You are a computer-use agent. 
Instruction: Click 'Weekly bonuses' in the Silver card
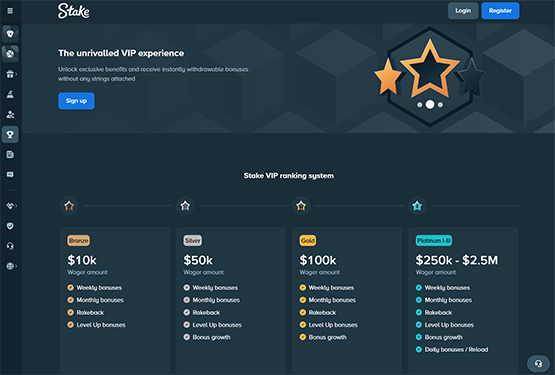pyautogui.click(x=215, y=288)
